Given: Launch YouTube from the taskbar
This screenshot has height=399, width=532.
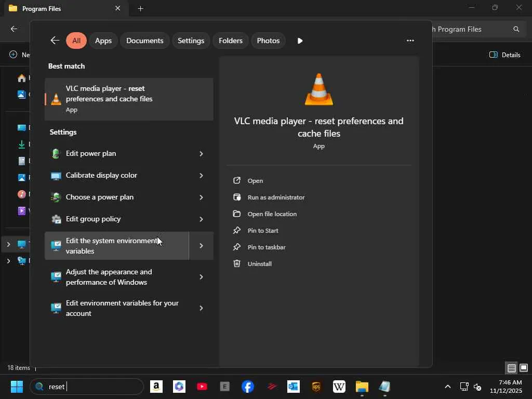Looking at the screenshot, I should (x=202, y=387).
